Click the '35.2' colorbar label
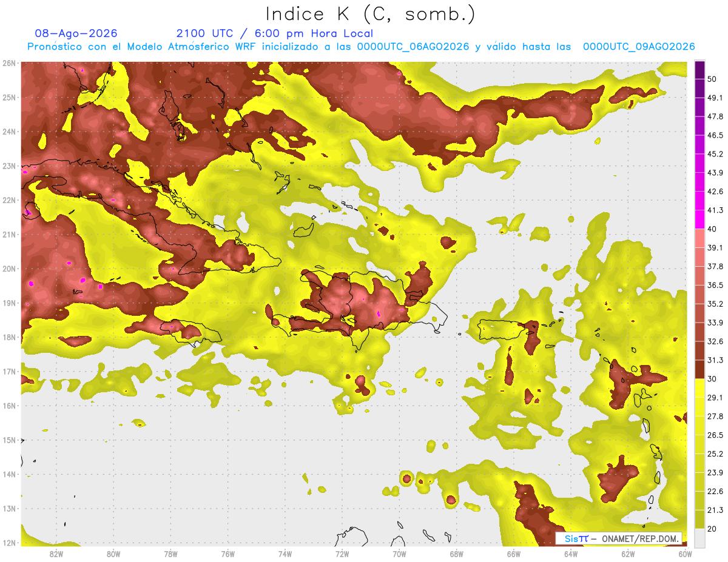The width and height of the screenshot is (728, 562). coord(715,304)
